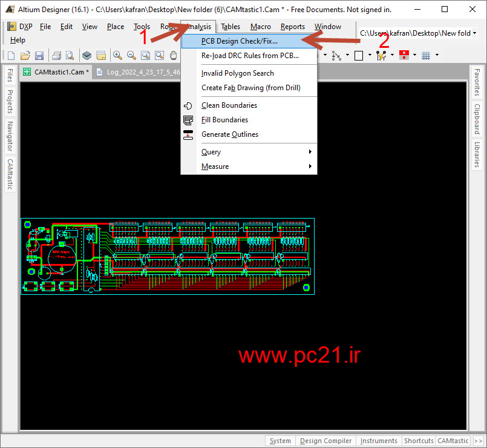Select the zoom-to-area dashed magnifier tool

[159, 56]
